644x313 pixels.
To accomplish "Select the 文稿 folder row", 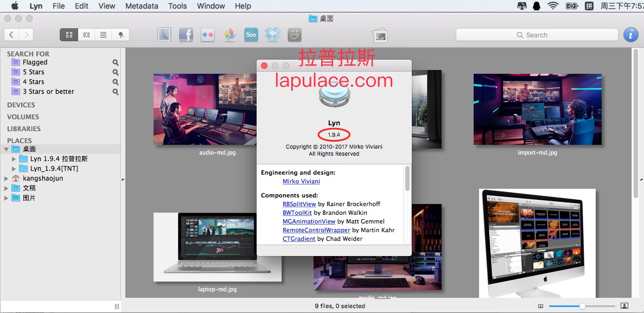I will click(x=60, y=188).
